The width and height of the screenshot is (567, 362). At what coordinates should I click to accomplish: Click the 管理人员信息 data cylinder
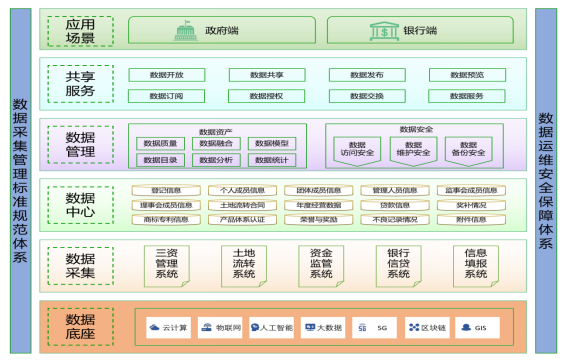[x=395, y=191]
